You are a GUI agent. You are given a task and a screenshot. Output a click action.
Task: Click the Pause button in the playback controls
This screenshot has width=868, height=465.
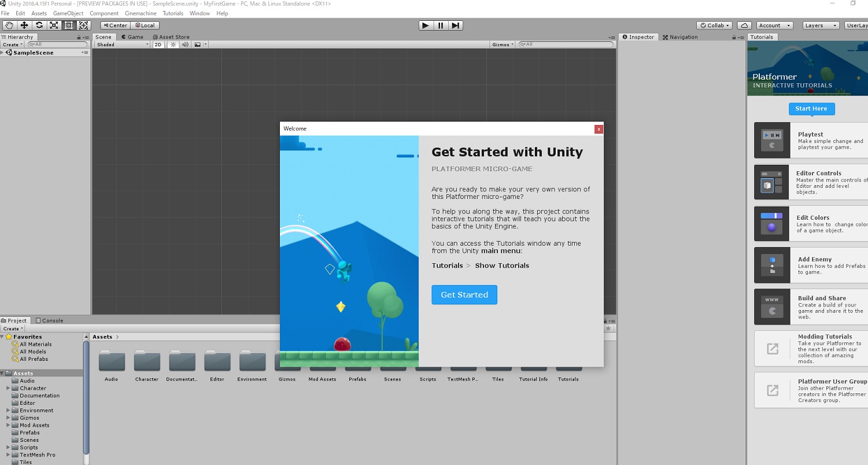440,25
